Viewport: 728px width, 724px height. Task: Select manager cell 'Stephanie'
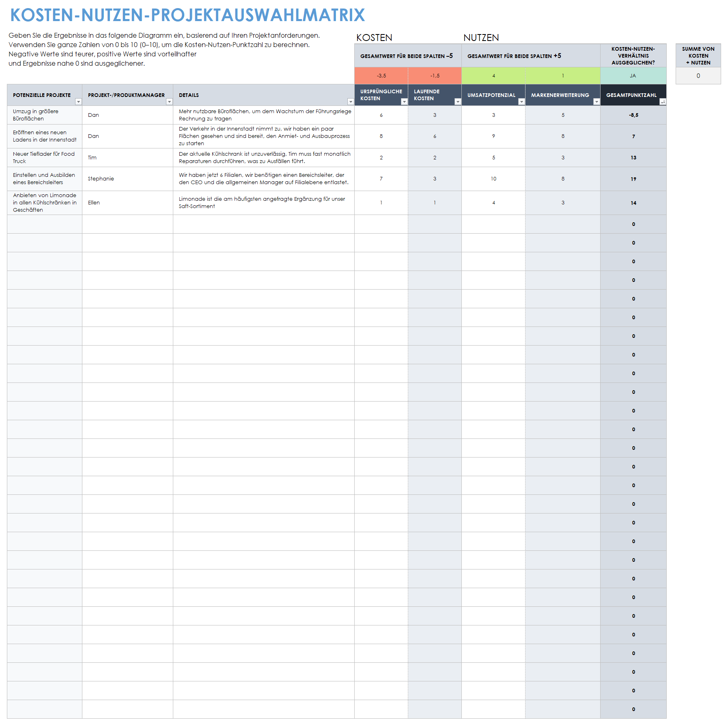pos(127,179)
